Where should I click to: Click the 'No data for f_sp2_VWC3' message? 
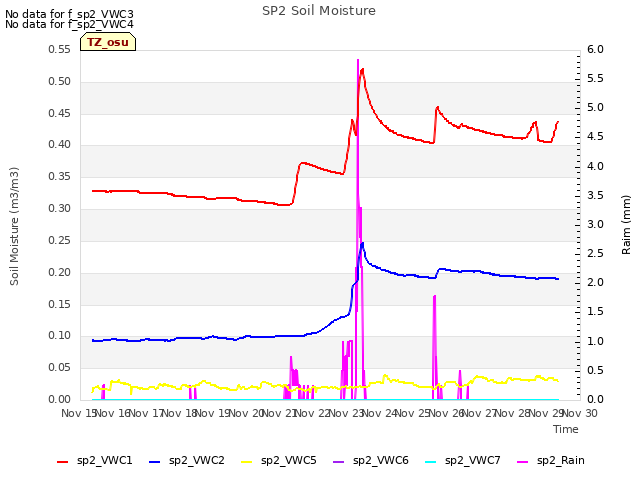pyautogui.click(x=69, y=14)
